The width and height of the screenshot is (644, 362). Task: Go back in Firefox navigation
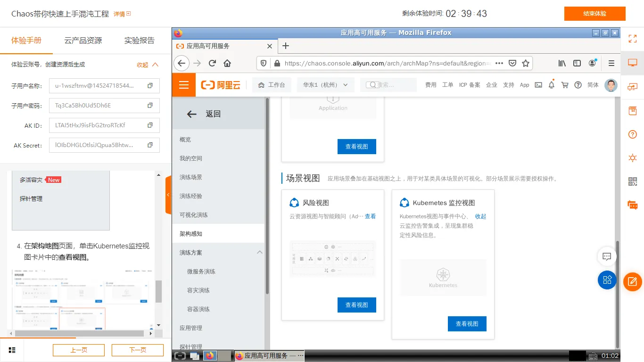(182, 63)
